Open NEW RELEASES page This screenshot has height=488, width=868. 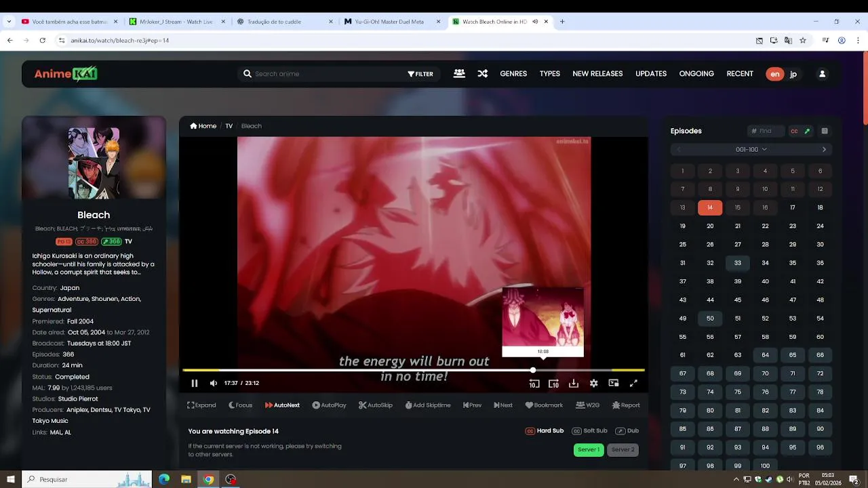597,74
